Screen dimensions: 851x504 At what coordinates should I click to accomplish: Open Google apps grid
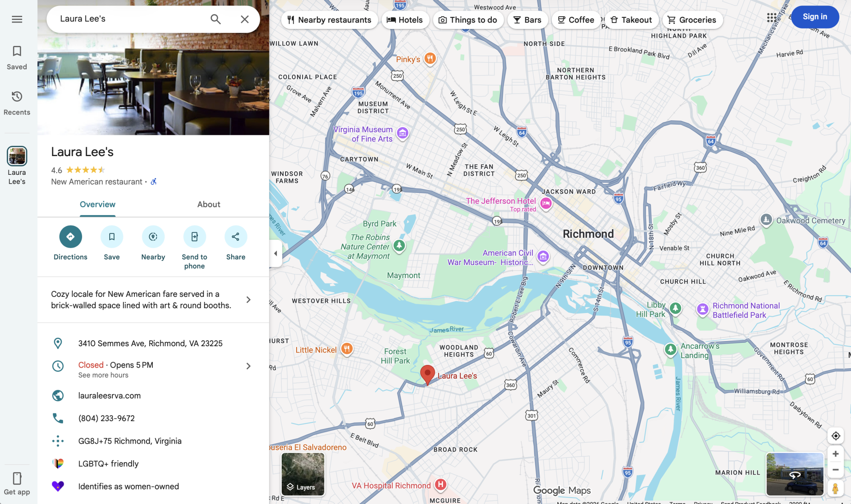(x=772, y=17)
